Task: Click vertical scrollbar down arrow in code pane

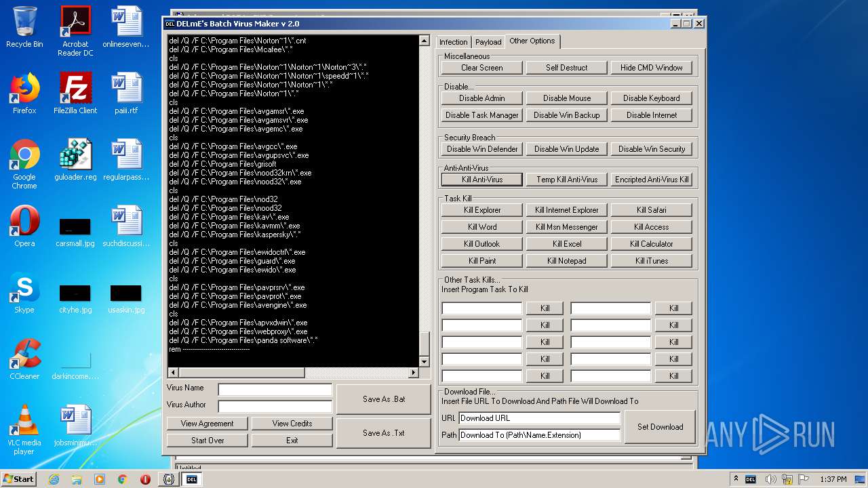Action: [x=425, y=362]
